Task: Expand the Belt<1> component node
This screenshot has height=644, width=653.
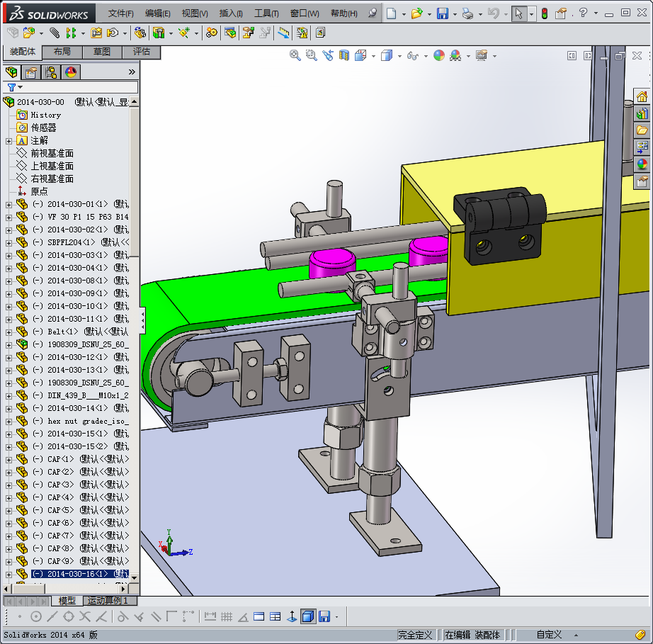Action: [x=8, y=332]
